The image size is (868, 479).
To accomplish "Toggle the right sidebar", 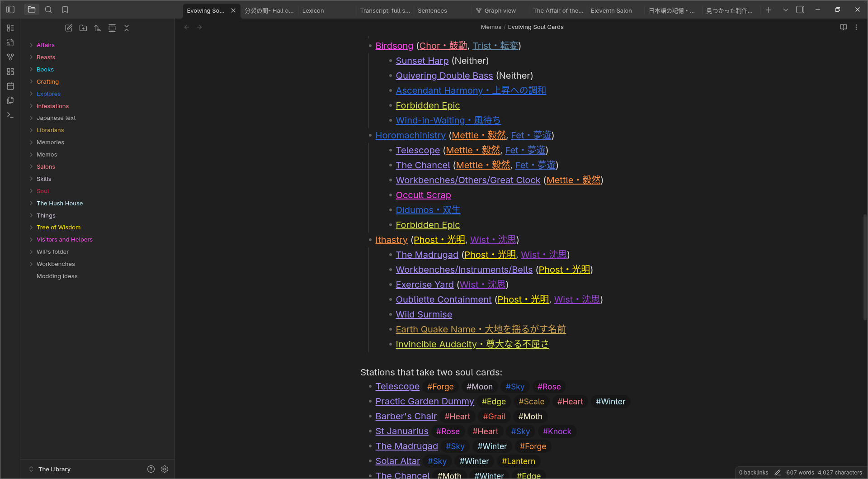I will 800,9.
